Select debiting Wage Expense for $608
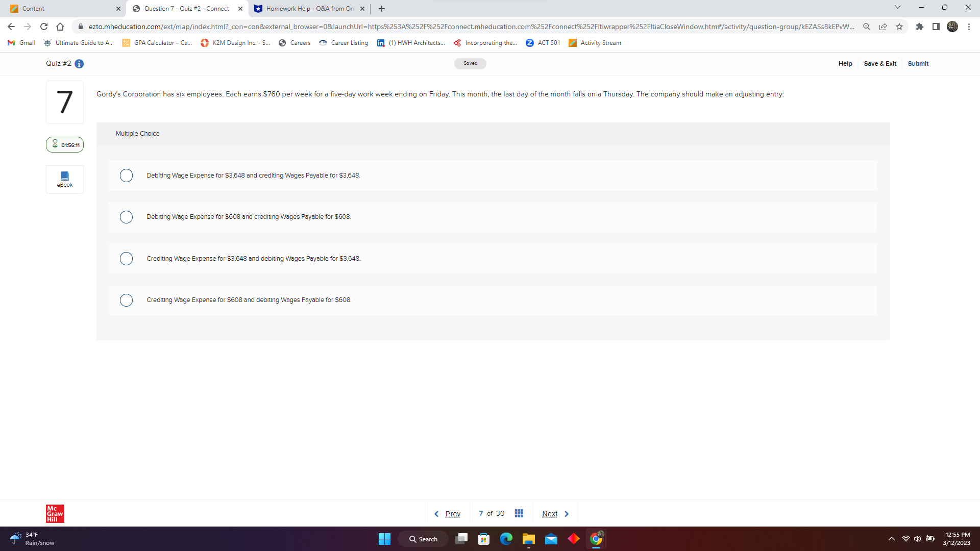 (126, 217)
